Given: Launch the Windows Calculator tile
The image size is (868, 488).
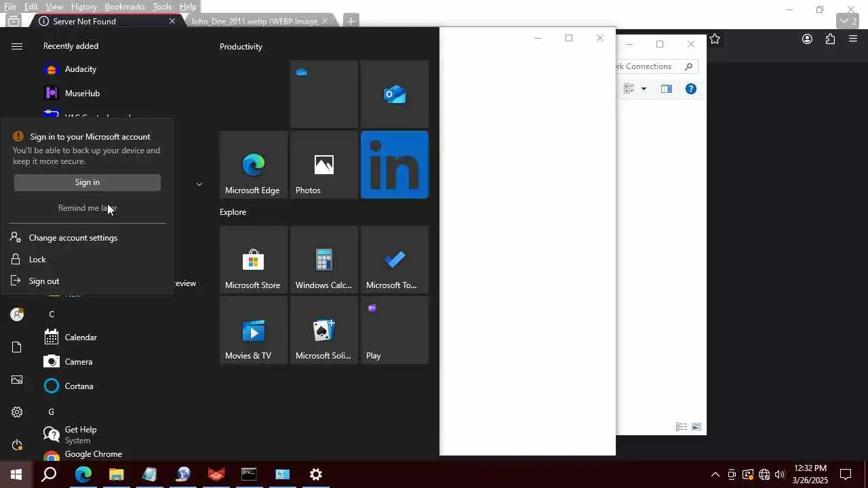Looking at the screenshot, I should [324, 260].
